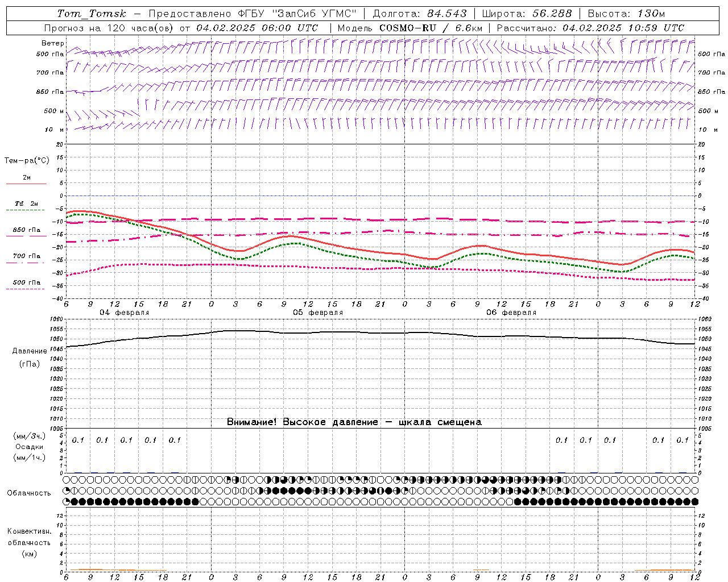This screenshot has width=728, height=582.
Task: Select the provider text ФГБУ "ЗапСиб УГМС"
Action: coord(297,14)
